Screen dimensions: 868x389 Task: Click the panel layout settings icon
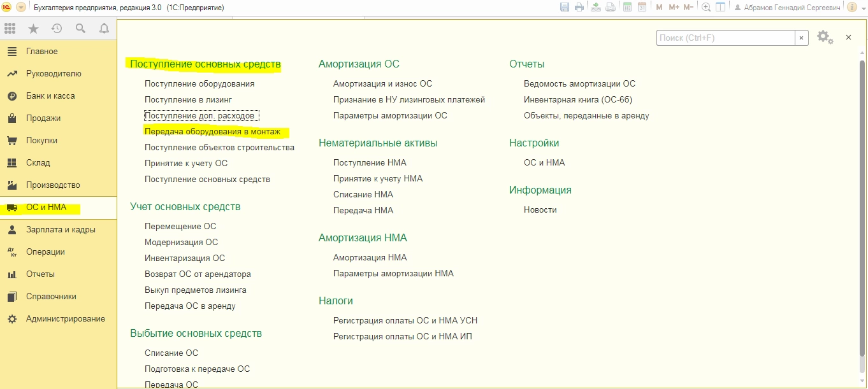[x=721, y=7]
